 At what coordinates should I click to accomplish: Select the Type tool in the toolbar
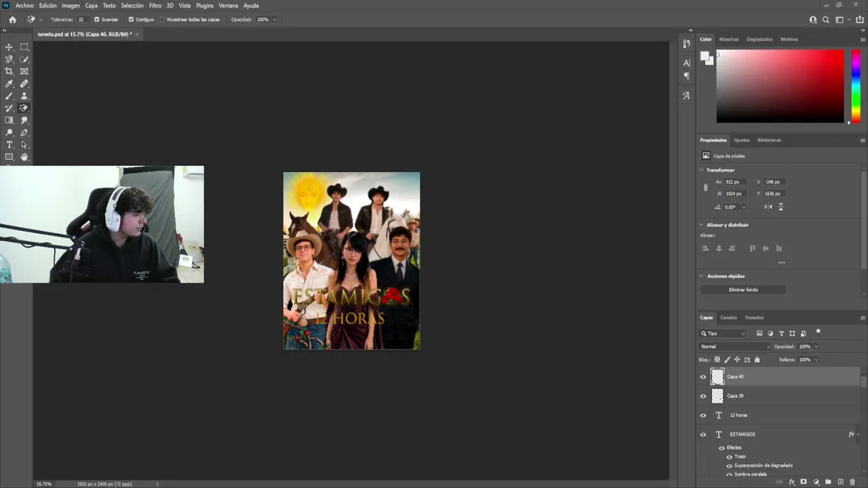pos(9,144)
